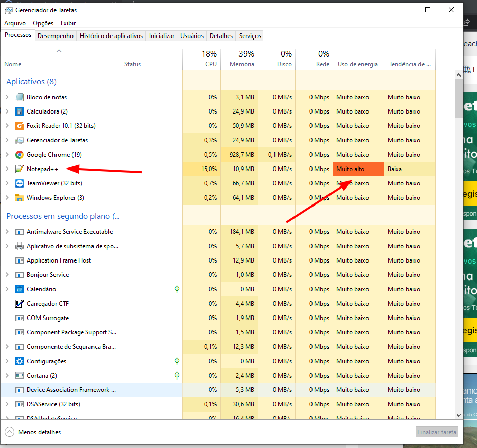Click the scrollbar down arrow
This screenshot has height=448, width=477.
[458, 415]
